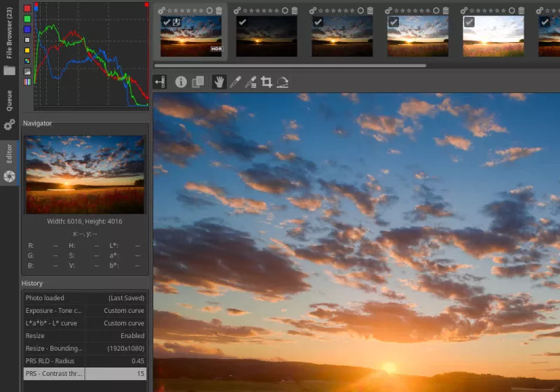Screen dimensions: 560x392
Task: Move third thumbnail to trash
Action: [370, 10]
